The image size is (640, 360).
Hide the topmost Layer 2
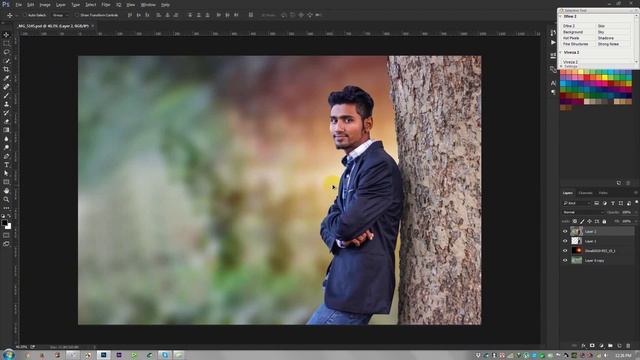coord(565,231)
